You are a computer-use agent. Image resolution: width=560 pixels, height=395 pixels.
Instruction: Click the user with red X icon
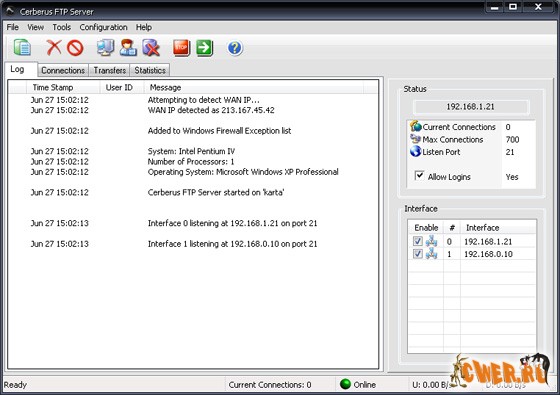tap(151, 48)
